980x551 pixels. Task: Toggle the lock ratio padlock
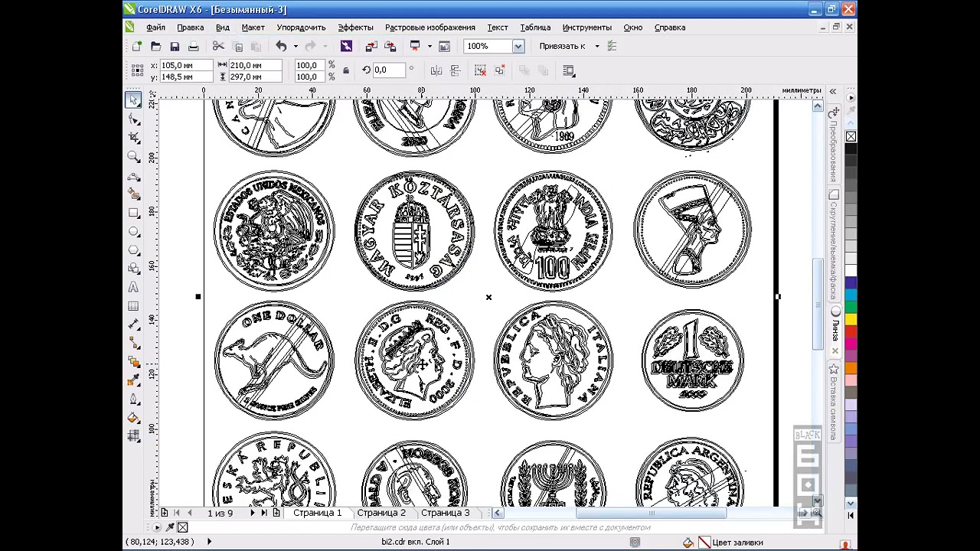pyautogui.click(x=346, y=70)
